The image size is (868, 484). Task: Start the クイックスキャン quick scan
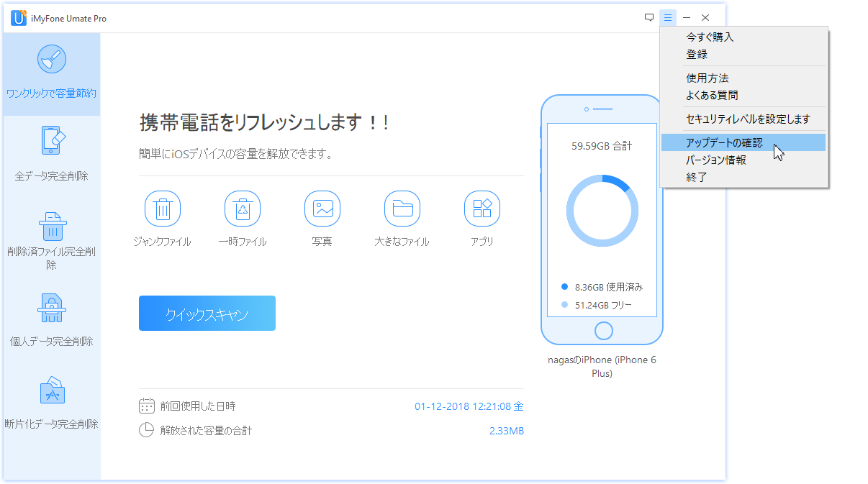pos(207,314)
